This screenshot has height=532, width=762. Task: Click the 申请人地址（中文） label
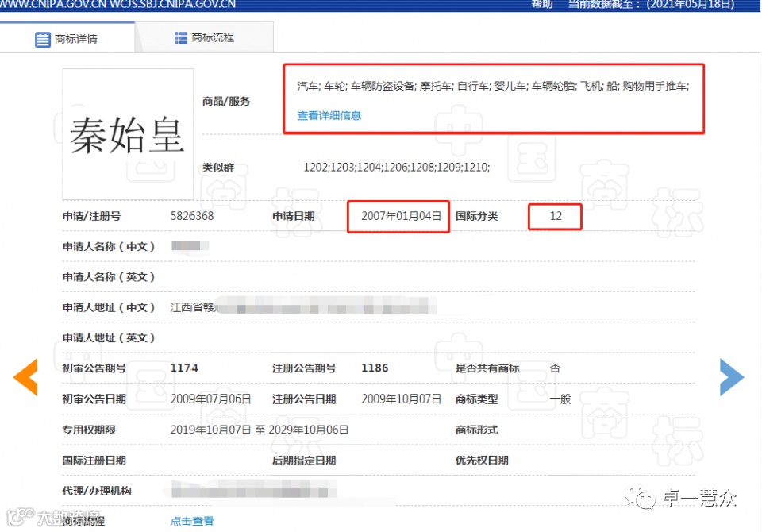click(x=109, y=307)
